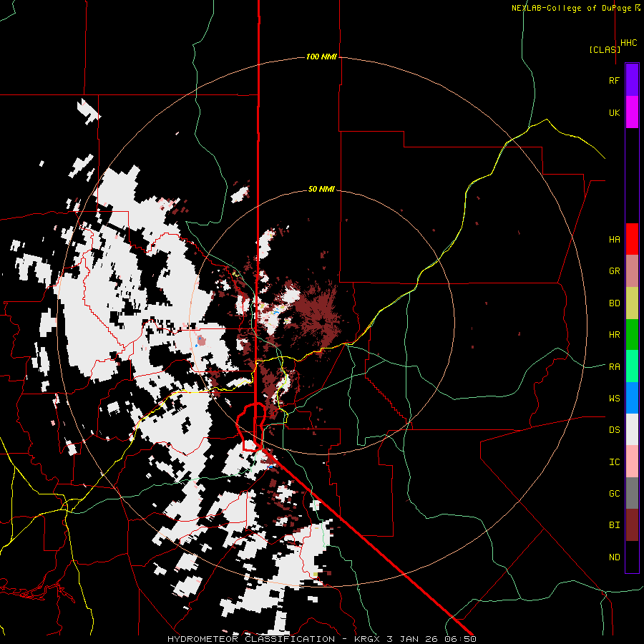Click the HA legend label
Image resolution: width=644 pixels, height=644 pixels.
pos(614,239)
